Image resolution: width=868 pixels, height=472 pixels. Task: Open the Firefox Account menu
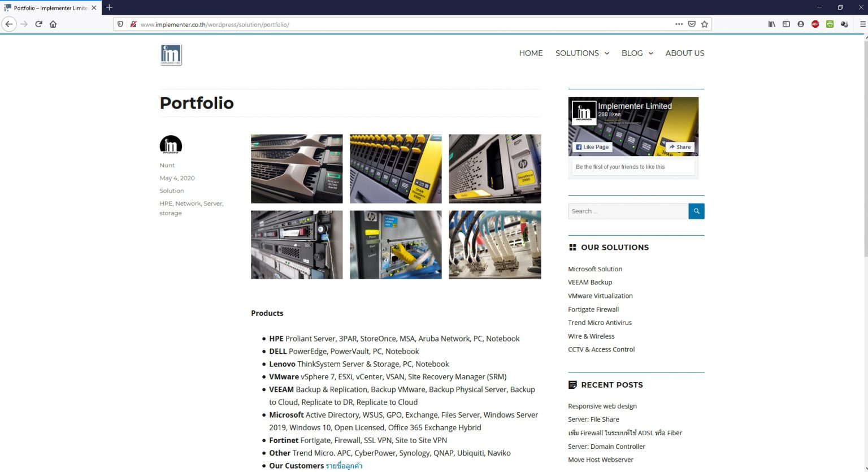click(801, 24)
